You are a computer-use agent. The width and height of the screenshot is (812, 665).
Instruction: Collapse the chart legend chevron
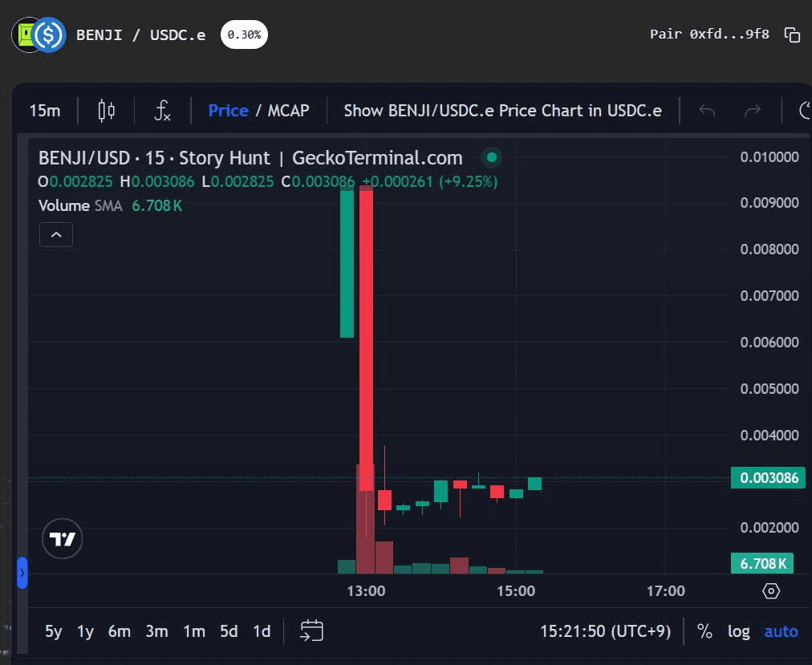click(x=55, y=234)
